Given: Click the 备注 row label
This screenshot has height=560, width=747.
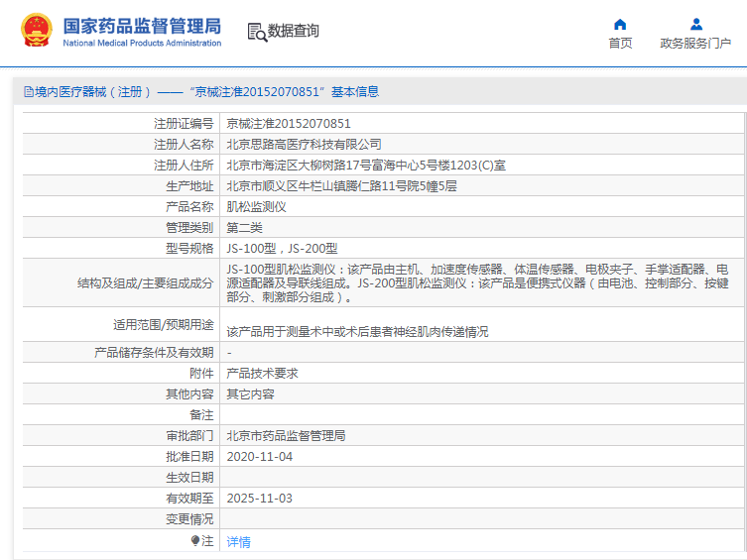Looking at the screenshot, I should tap(201, 415).
